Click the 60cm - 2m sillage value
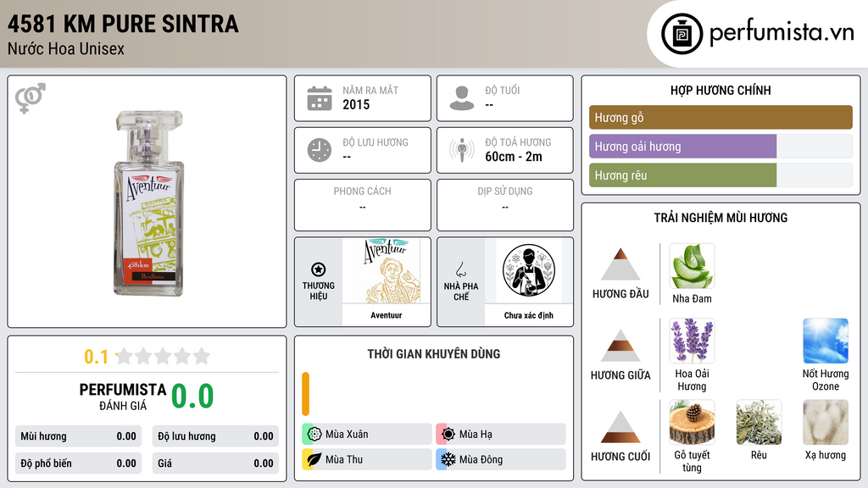 click(514, 157)
